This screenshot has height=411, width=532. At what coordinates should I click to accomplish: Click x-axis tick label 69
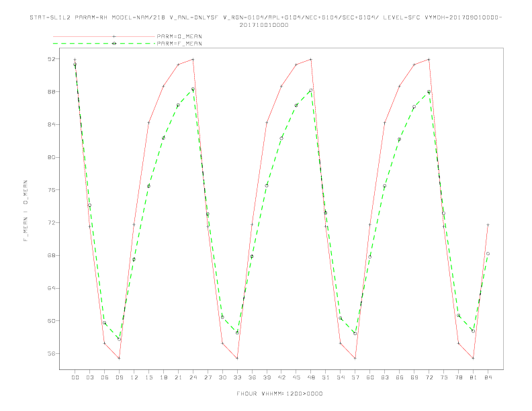pyautogui.click(x=414, y=377)
